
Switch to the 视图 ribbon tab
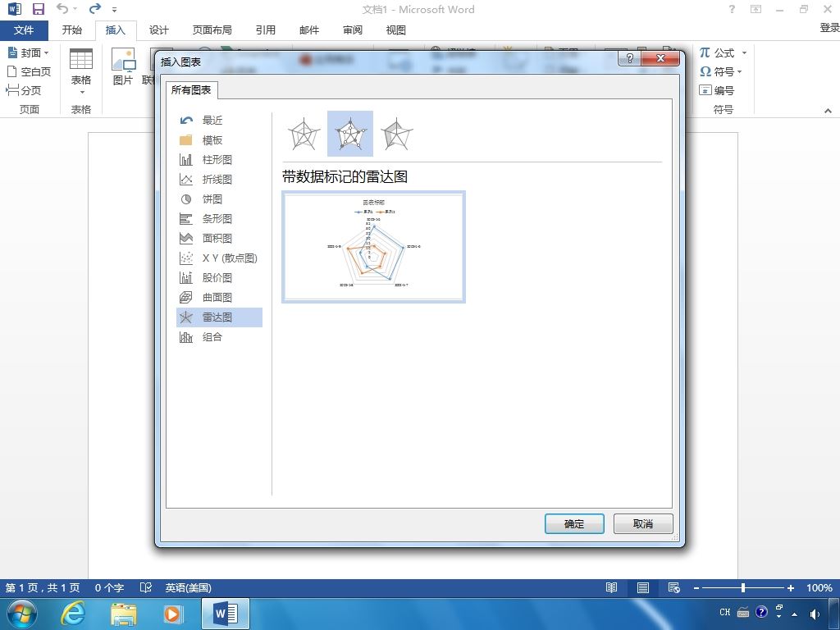coord(396,30)
